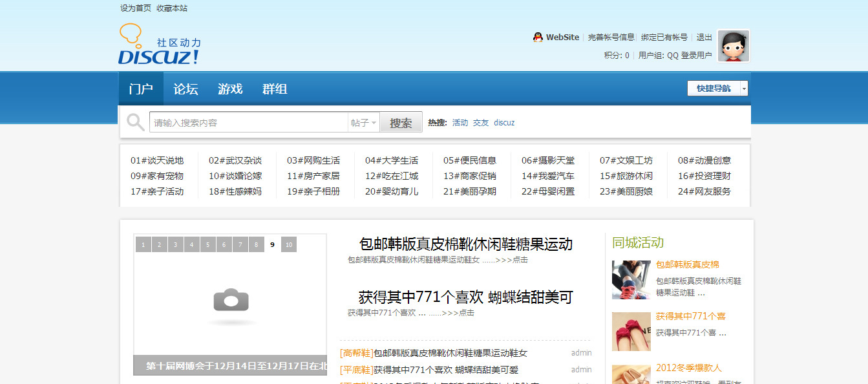
Task: Click 退出 to log out
Action: click(704, 37)
